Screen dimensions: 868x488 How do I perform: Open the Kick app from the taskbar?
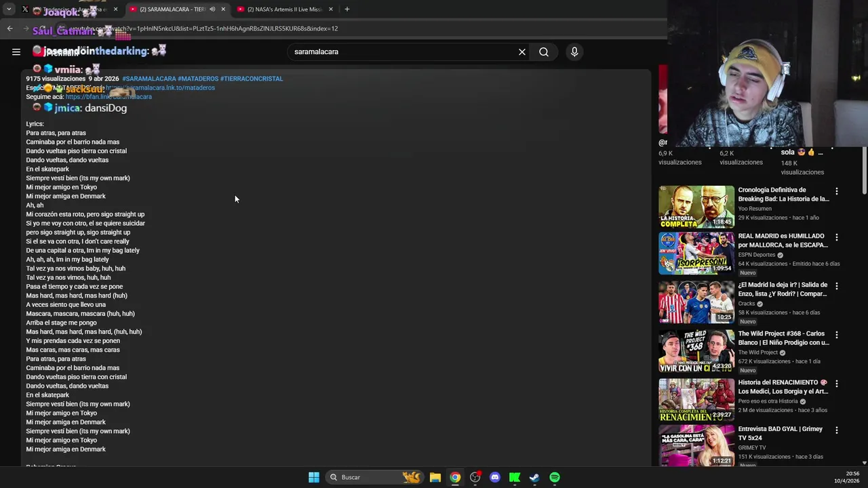[x=515, y=477]
